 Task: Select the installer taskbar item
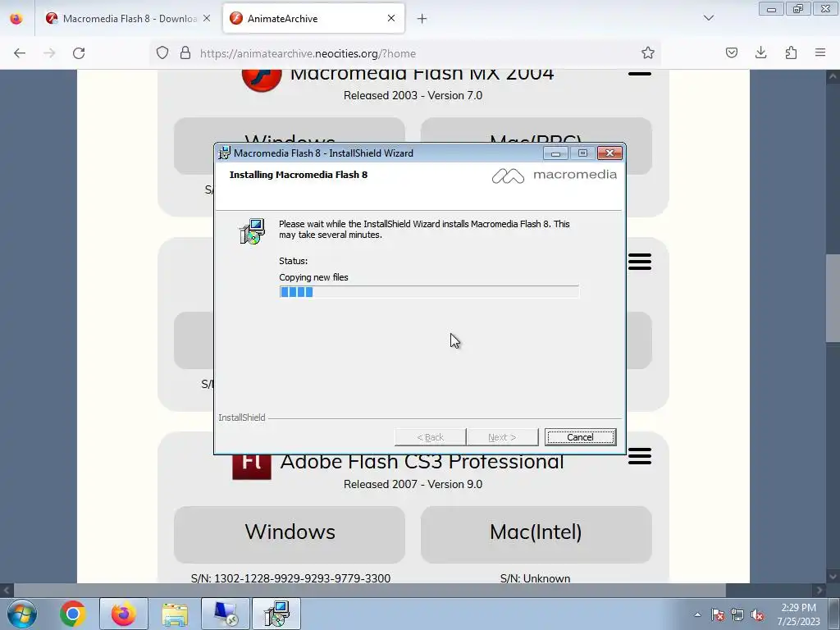pyautogui.click(x=276, y=614)
